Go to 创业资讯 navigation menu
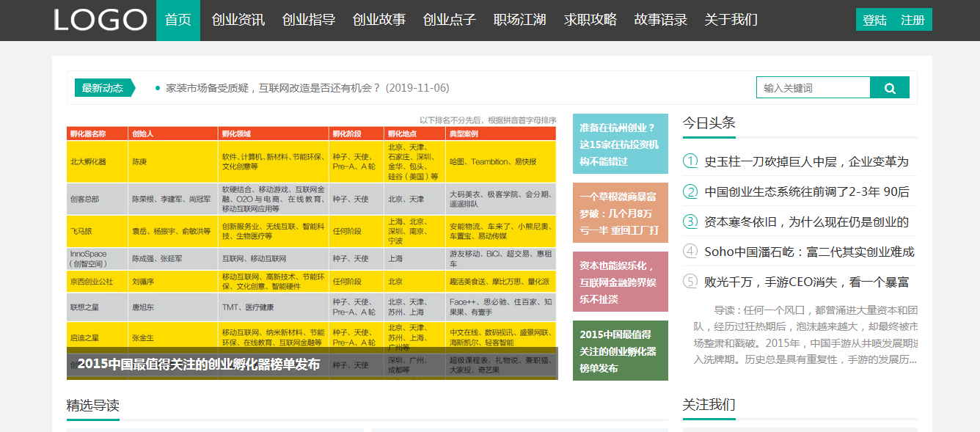This screenshot has height=432, width=980. (x=238, y=20)
